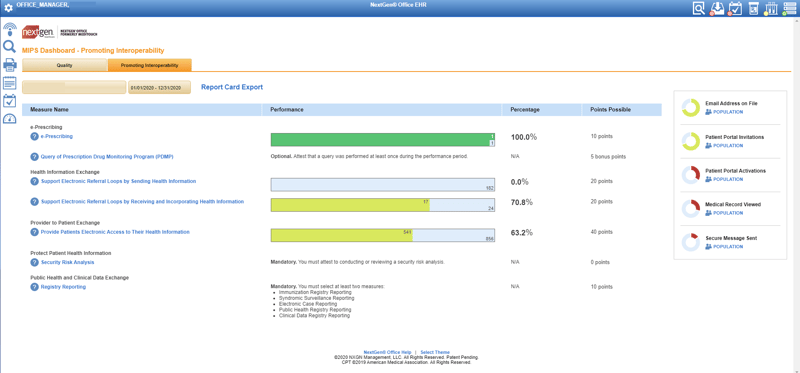Click Email Address on File donut chart

pos(690,107)
